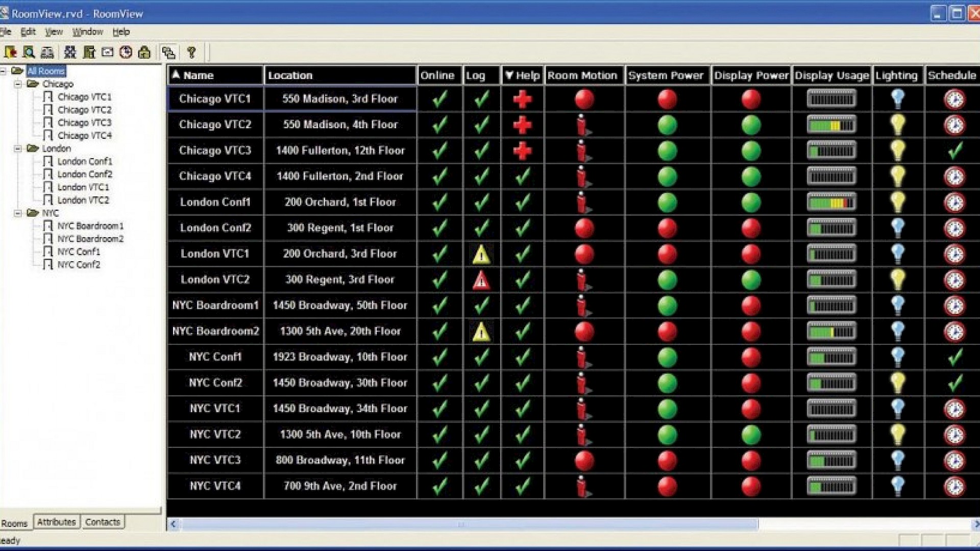The height and width of the screenshot is (551, 980).
Task: Collapse the NYC folder in tree
Action: click(18, 213)
